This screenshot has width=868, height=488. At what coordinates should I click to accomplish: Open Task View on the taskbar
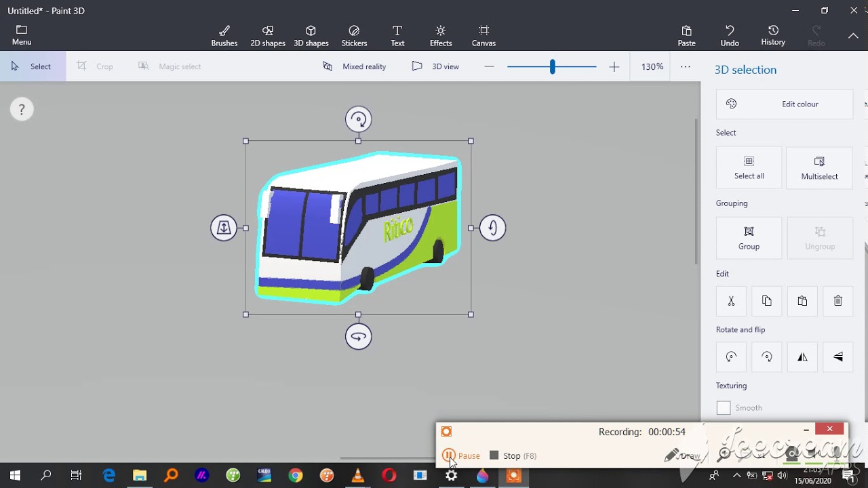coord(77,476)
